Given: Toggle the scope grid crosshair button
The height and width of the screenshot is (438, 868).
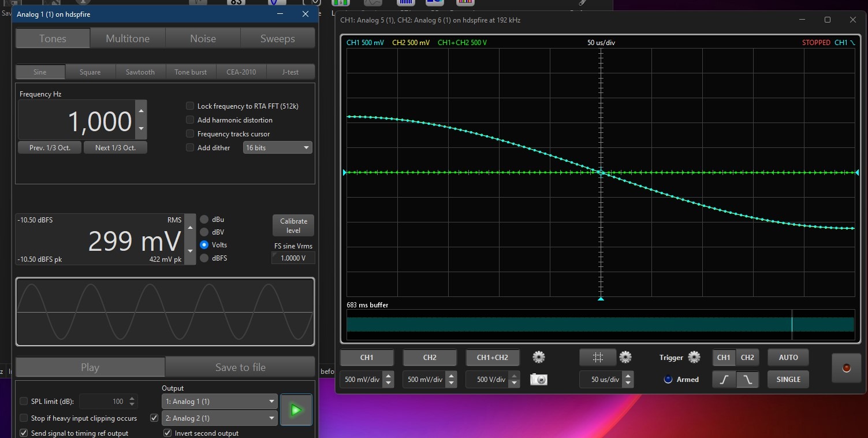Looking at the screenshot, I should tap(598, 358).
